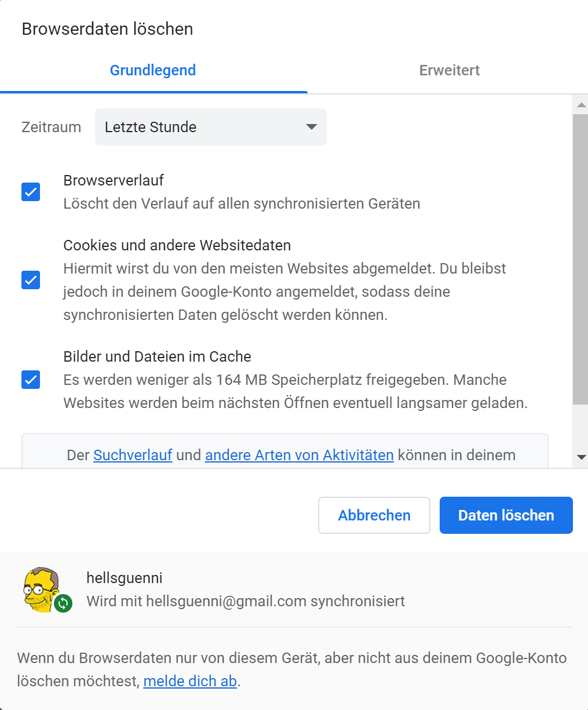Click the vertical scrollbar thumb

tap(580, 259)
